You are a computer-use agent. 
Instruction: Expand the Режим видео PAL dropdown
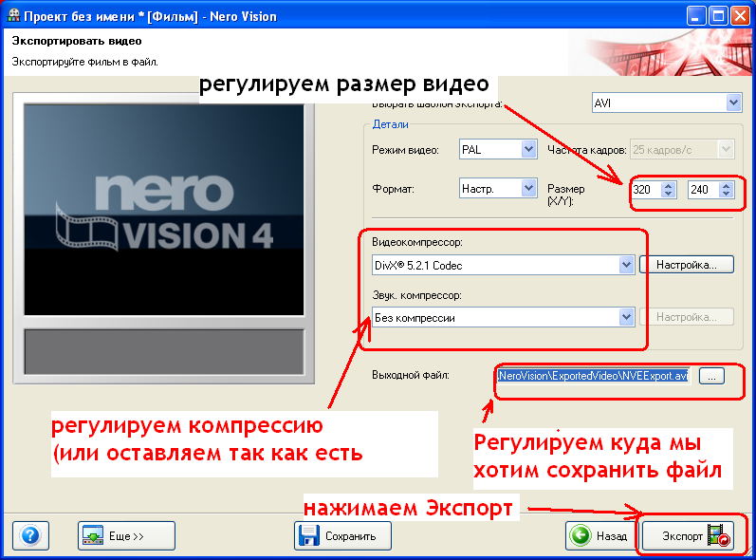tap(528, 150)
